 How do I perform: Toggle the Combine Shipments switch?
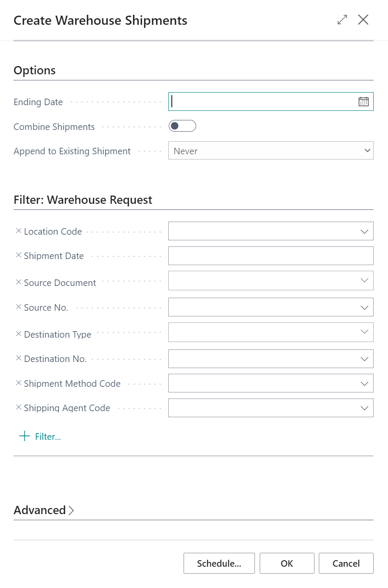pyautogui.click(x=182, y=126)
